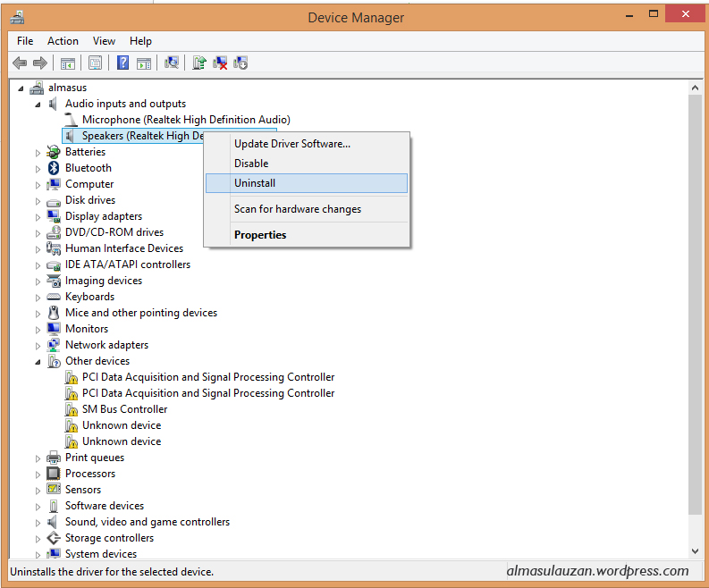Viewport: 709px width, 588px height.
Task: Click the vertical scrollbar thumb
Action: (x=695, y=304)
